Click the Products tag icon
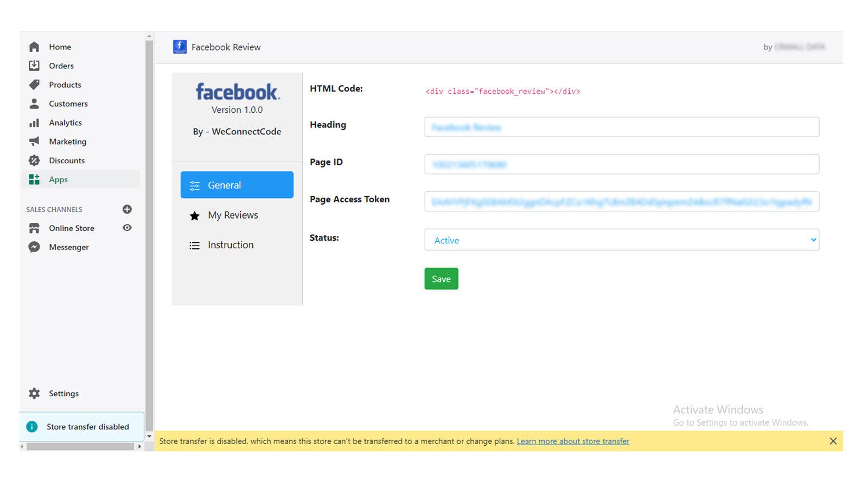Screen dimensions: 868x488 [34, 85]
